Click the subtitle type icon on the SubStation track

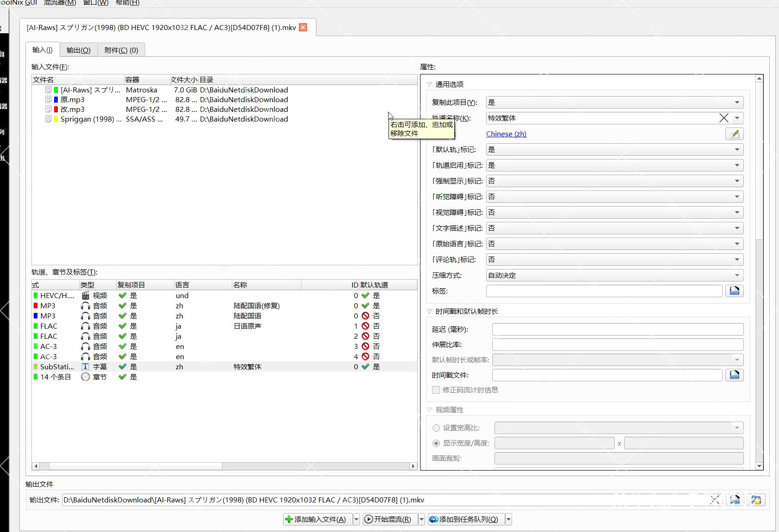[x=85, y=367]
